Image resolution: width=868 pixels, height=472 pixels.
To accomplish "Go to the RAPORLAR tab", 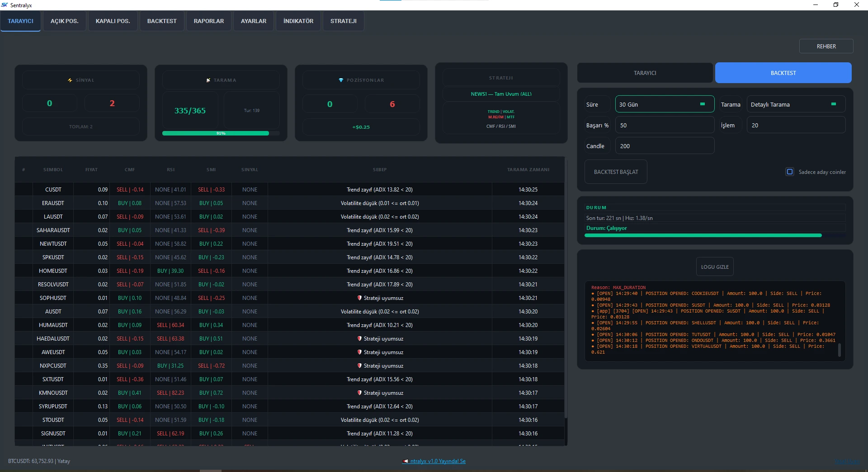I will click(x=209, y=21).
